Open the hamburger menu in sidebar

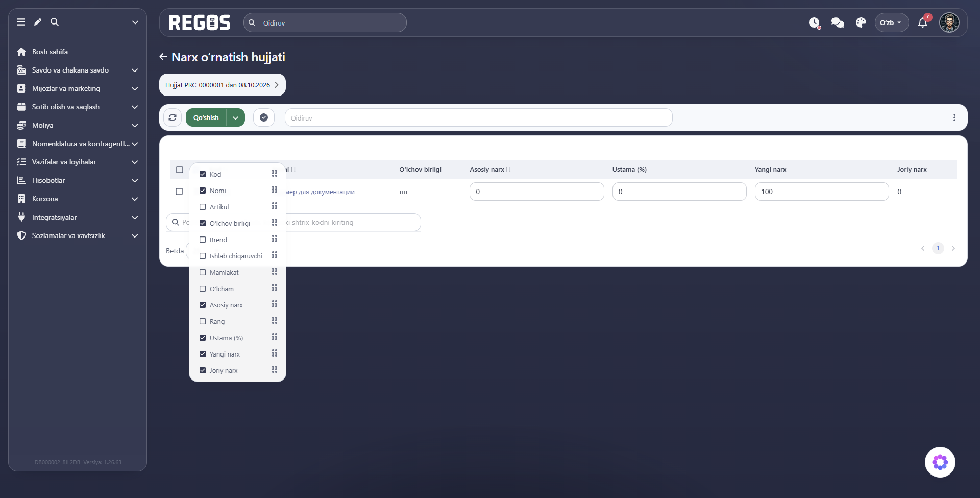click(21, 22)
